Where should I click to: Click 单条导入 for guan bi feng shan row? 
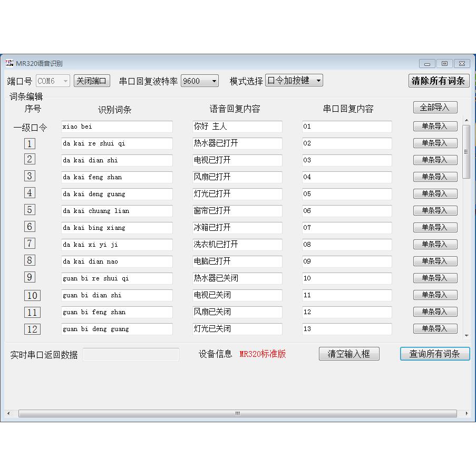pos(435,312)
